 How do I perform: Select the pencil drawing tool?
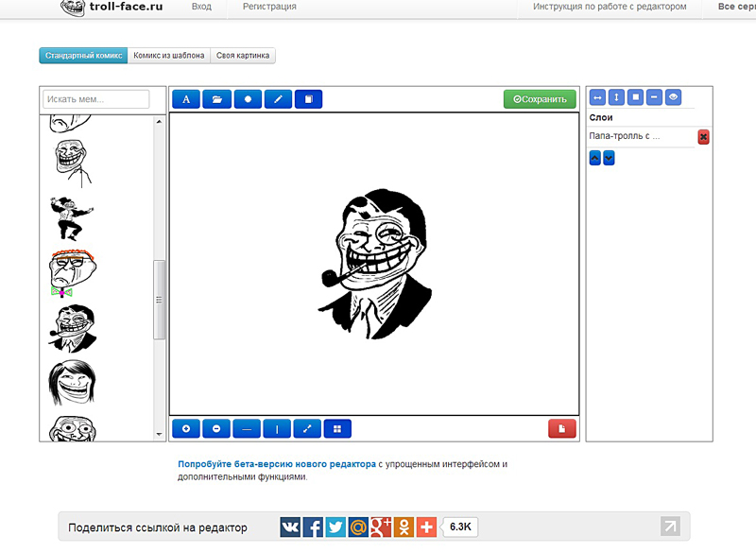[278, 99]
